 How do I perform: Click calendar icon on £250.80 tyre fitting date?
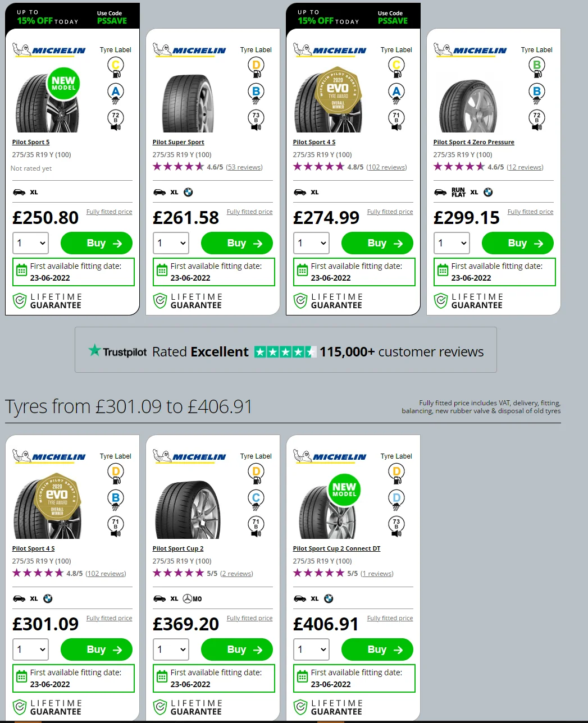click(21, 271)
